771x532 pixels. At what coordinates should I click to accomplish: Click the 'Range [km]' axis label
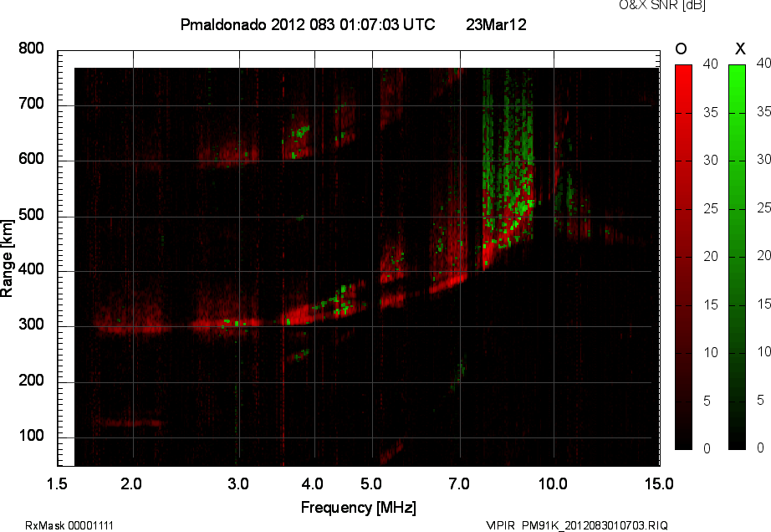(7, 258)
